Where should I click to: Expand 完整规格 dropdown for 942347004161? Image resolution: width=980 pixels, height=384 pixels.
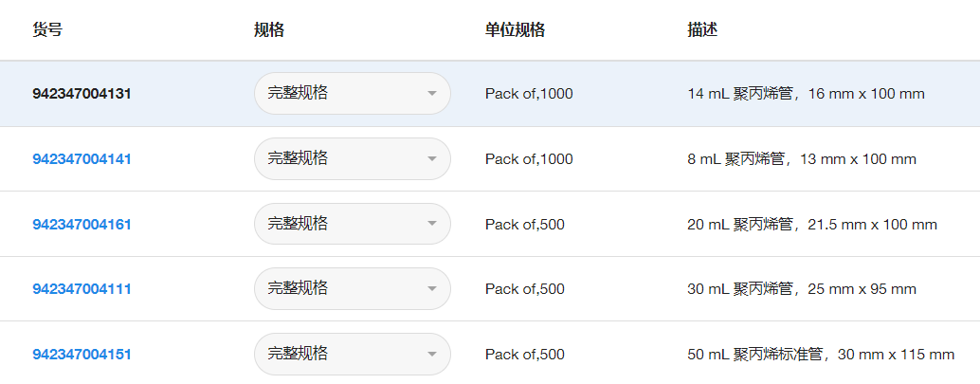point(352,225)
